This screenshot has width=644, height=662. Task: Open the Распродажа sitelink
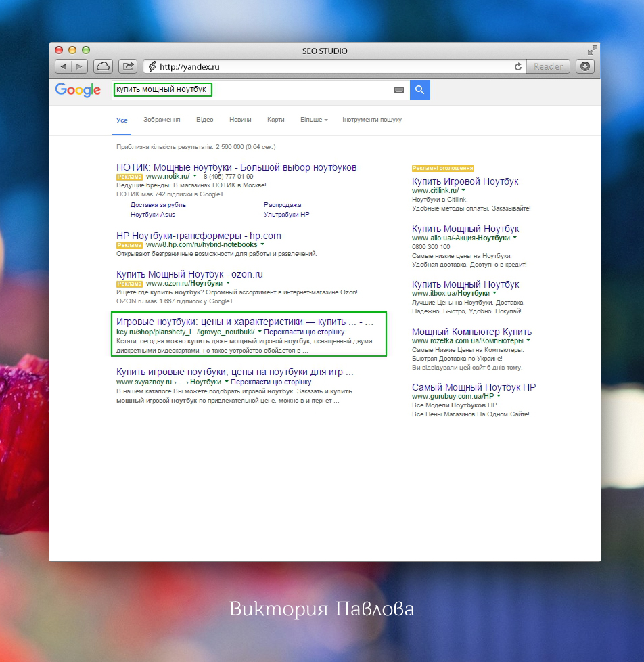click(282, 205)
